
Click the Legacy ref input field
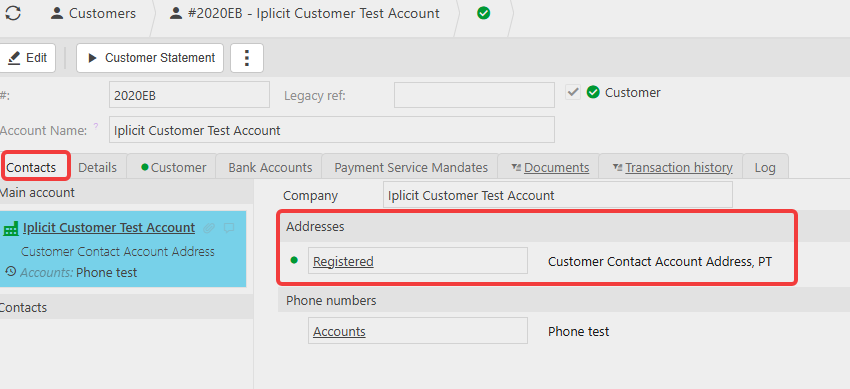click(x=474, y=95)
